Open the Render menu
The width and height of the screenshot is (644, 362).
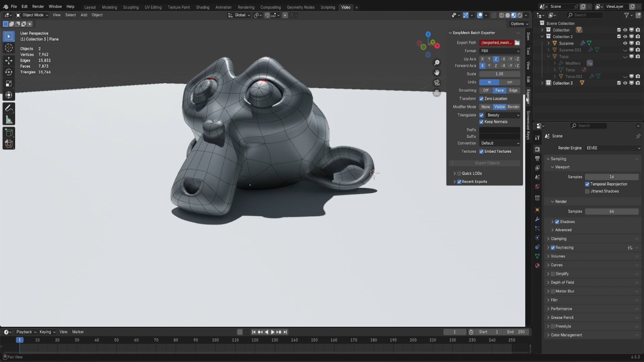38,6
